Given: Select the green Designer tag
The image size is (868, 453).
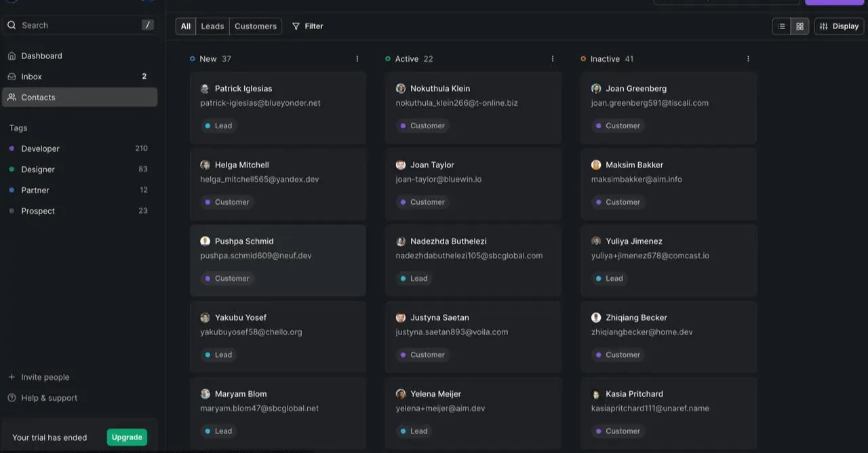Looking at the screenshot, I should [38, 170].
